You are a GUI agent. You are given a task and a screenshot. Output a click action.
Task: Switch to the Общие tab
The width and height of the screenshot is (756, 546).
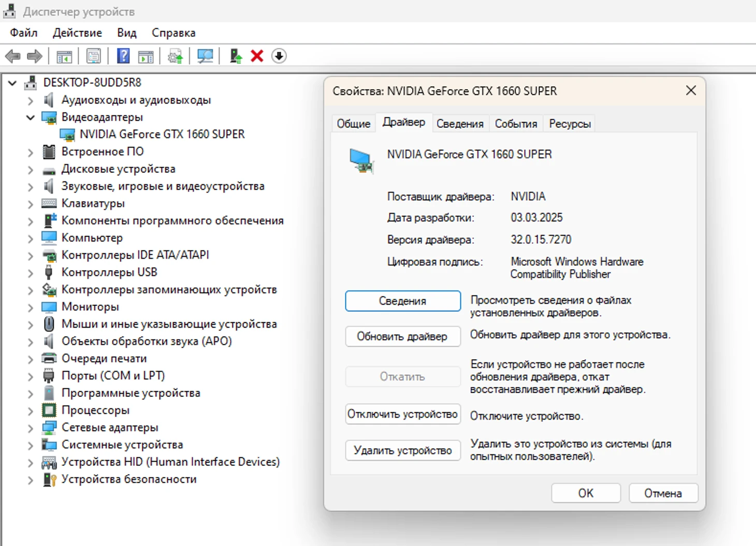coord(354,124)
